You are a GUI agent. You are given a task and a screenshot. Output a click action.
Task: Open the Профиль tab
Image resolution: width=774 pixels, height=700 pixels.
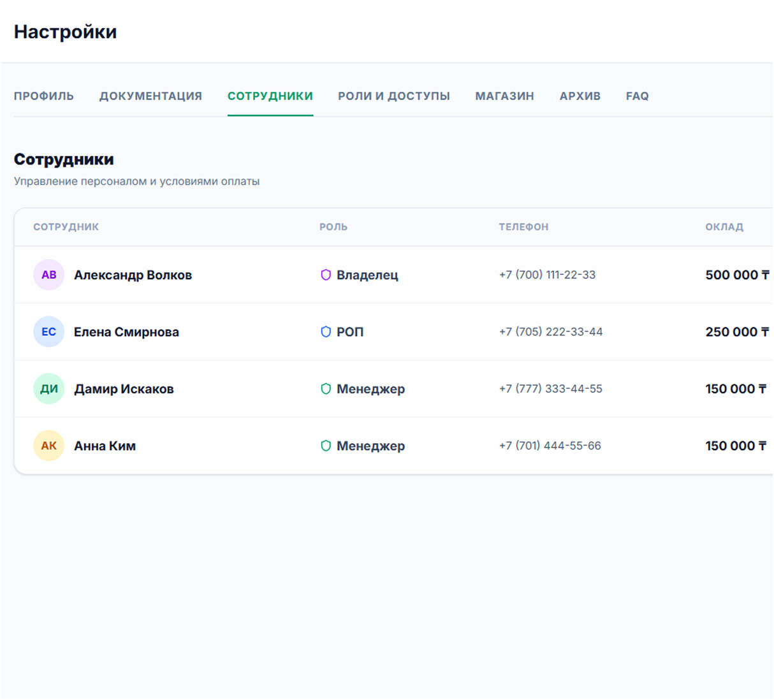click(44, 96)
